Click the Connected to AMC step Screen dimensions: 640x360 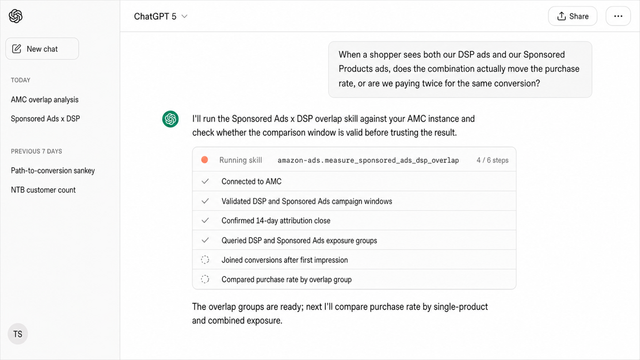[x=354, y=181]
